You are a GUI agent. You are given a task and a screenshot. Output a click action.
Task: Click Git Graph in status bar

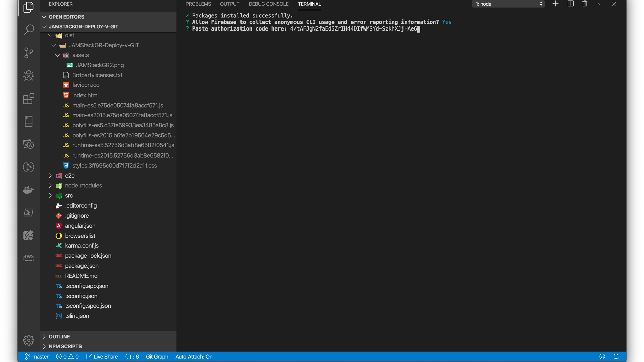tap(157, 357)
